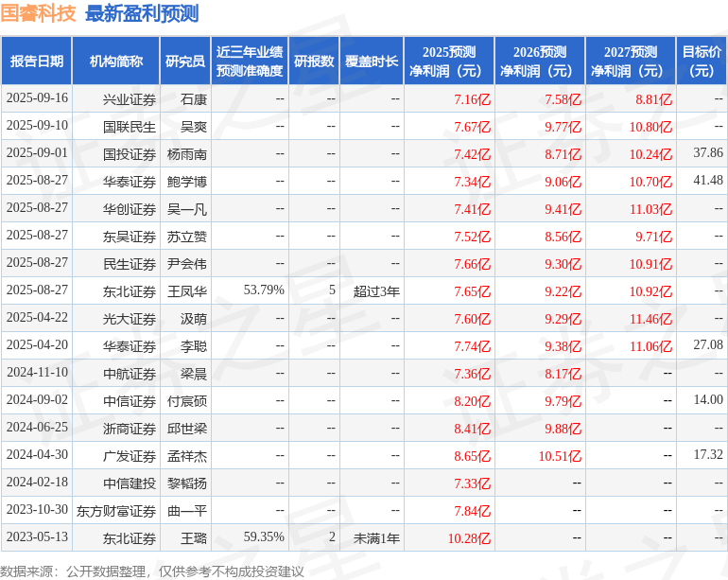The height and width of the screenshot is (580, 728).
Task: Click the 11.03亿 2027 forecast value
Action: tap(650, 209)
